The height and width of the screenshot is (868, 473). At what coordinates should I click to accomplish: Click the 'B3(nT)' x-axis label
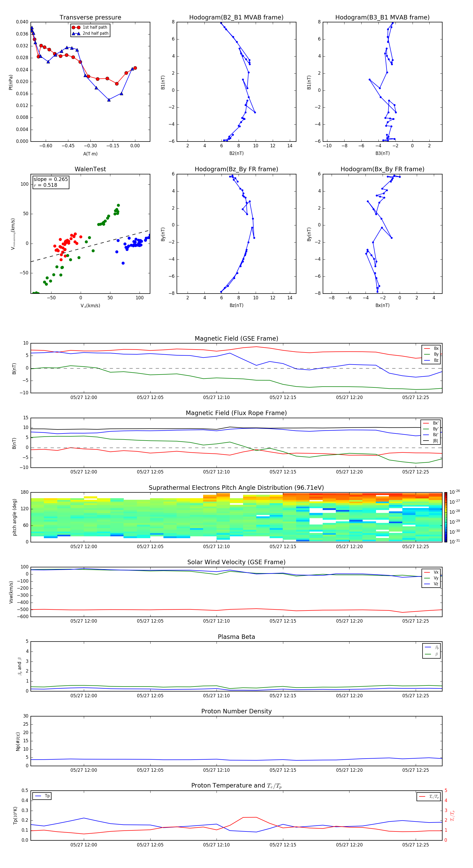click(x=382, y=153)
